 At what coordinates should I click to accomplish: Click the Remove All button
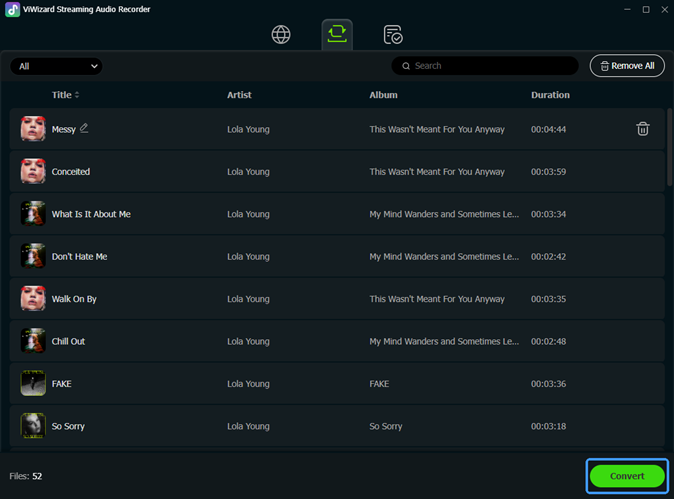627,66
